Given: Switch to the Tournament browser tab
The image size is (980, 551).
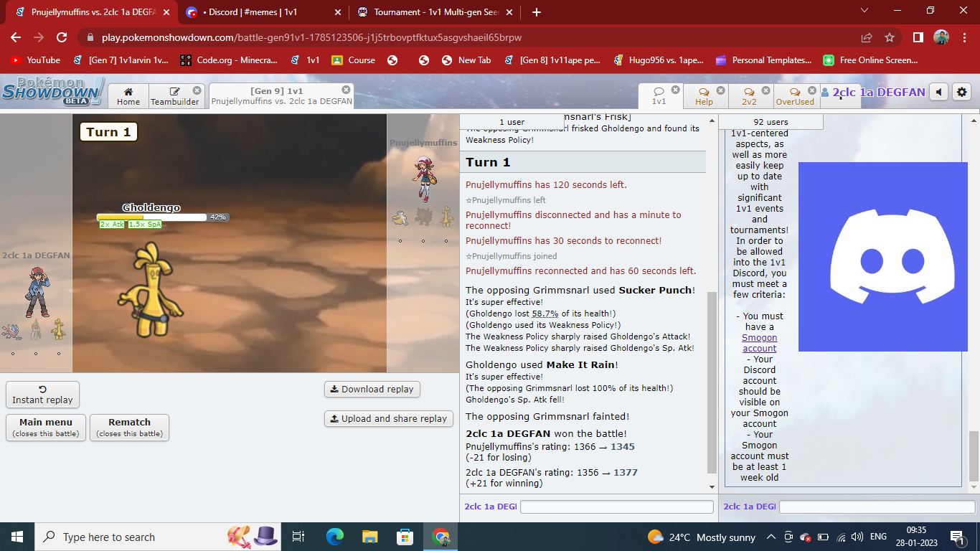Looking at the screenshot, I should [x=437, y=12].
